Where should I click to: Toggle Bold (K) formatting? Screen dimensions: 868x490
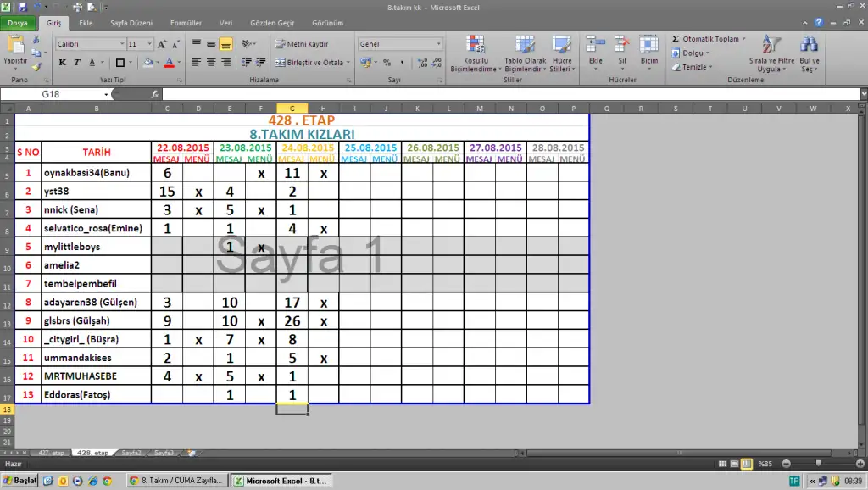[x=63, y=63]
